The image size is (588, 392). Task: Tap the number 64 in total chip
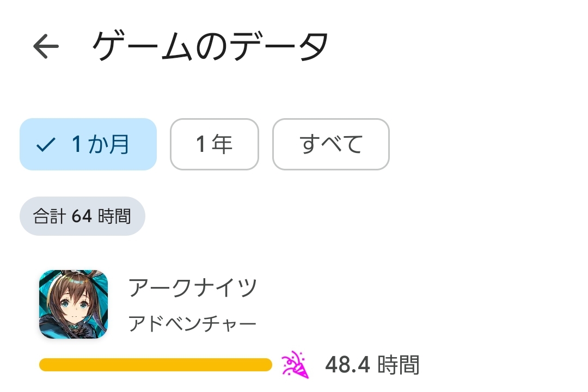coord(82,216)
